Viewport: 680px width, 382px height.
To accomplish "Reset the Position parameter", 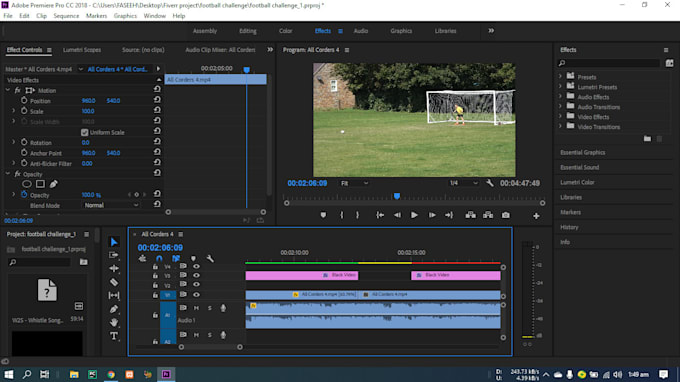I will 157,100.
